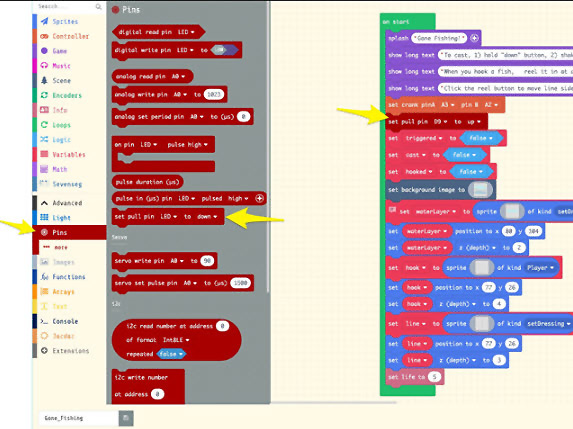Select the Pins category
This screenshot has height=429, width=573.
pyautogui.click(x=60, y=232)
